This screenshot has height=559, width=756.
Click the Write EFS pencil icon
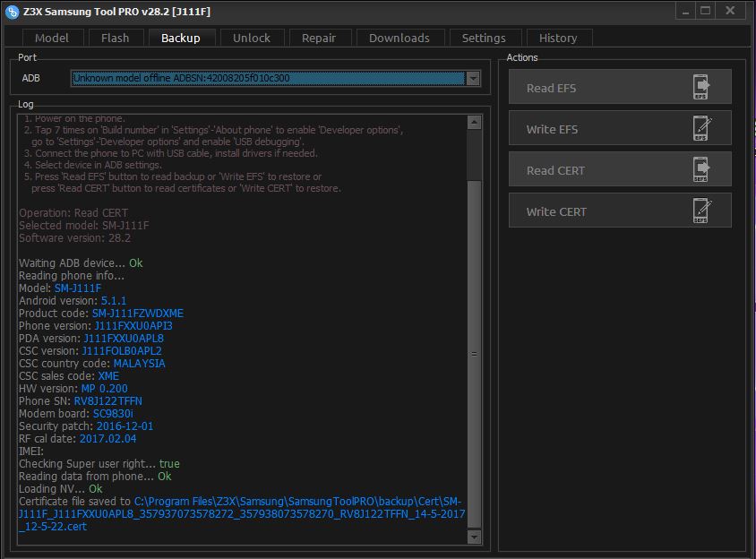tap(702, 128)
